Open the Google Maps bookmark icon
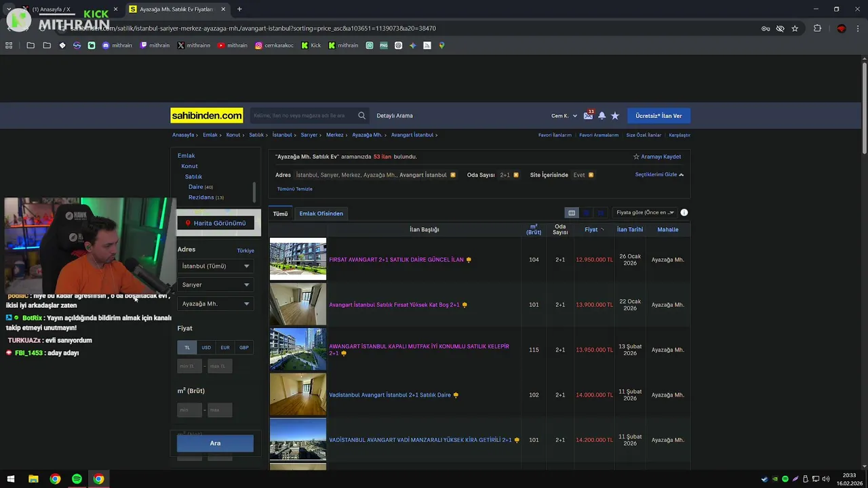This screenshot has width=868, height=488. [x=441, y=45]
